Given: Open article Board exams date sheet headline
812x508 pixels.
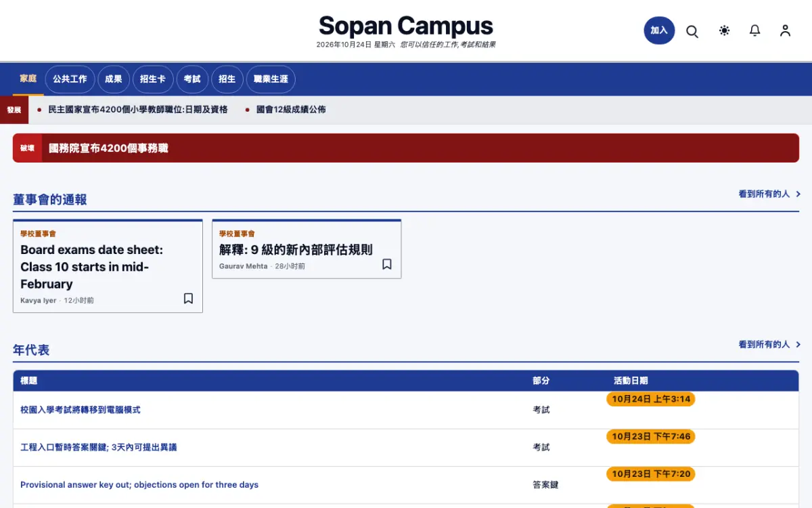Looking at the screenshot, I should [92, 267].
